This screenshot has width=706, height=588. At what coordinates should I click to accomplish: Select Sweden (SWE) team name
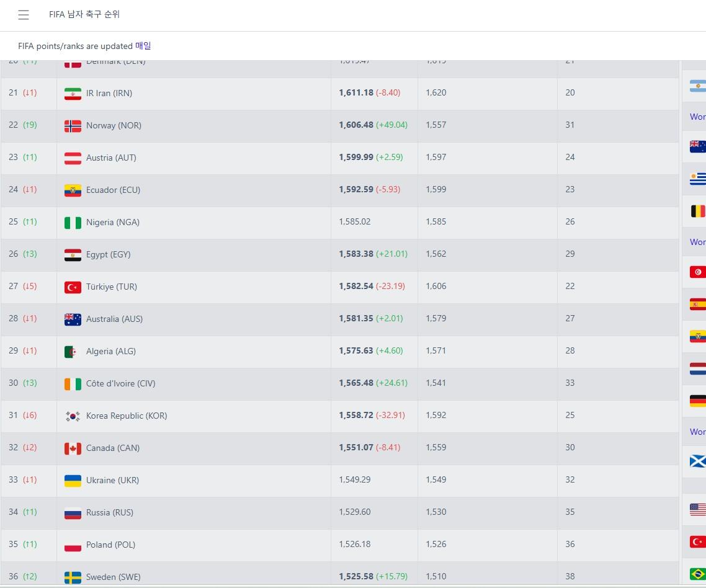113,577
